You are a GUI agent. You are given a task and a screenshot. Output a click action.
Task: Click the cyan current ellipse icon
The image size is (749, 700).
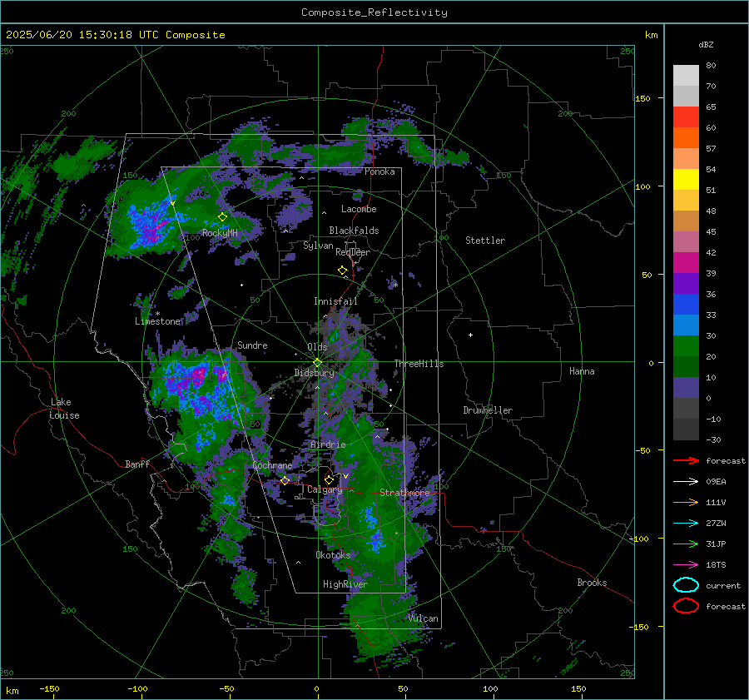point(686,585)
